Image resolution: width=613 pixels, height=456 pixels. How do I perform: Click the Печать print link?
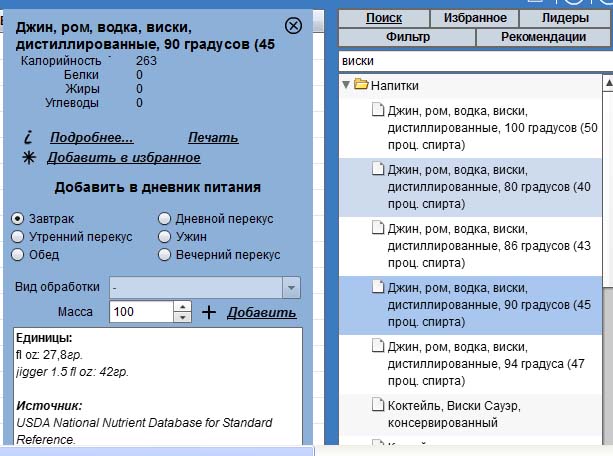213,137
